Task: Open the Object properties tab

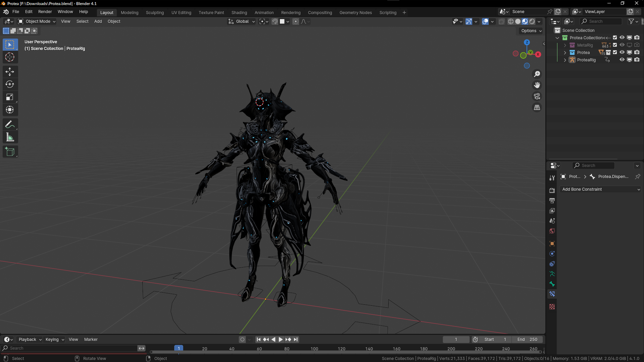Action: click(x=552, y=244)
